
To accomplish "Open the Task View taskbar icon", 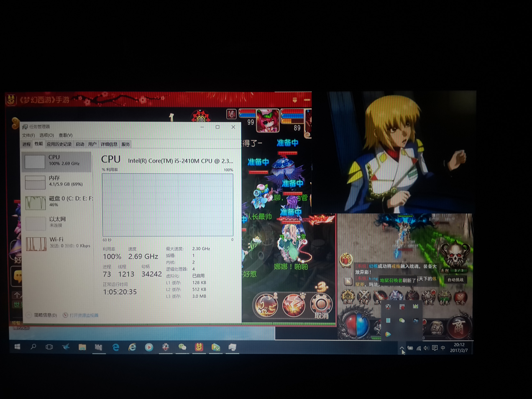I will (49, 347).
